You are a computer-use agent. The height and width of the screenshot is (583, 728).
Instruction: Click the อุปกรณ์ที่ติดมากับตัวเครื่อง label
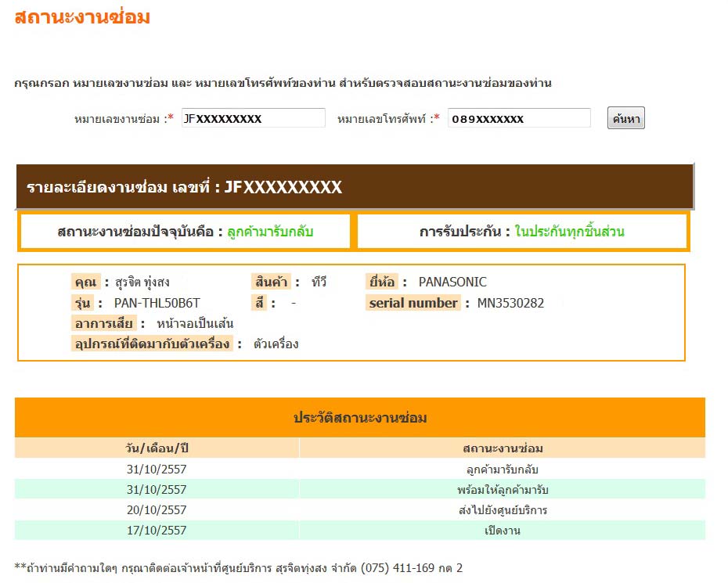pyautogui.click(x=152, y=344)
